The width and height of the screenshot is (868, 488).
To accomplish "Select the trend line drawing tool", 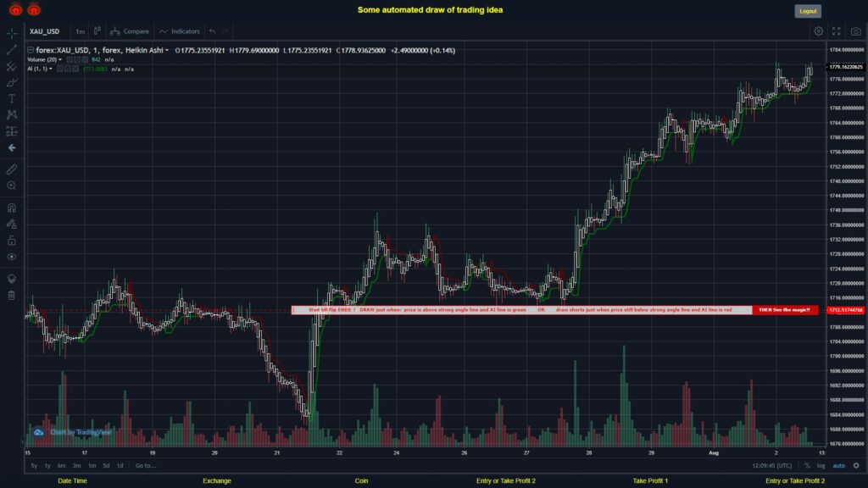I will [x=12, y=50].
